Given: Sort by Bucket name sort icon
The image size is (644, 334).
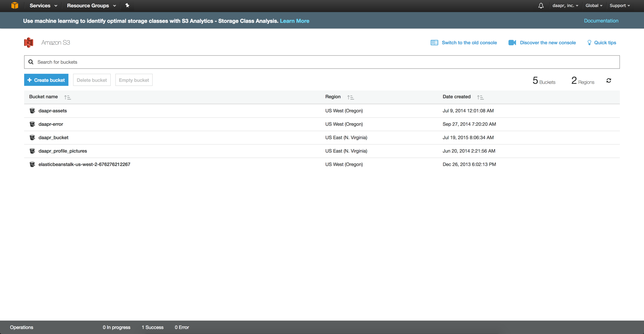Looking at the screenshot, I should click(67, 97).
